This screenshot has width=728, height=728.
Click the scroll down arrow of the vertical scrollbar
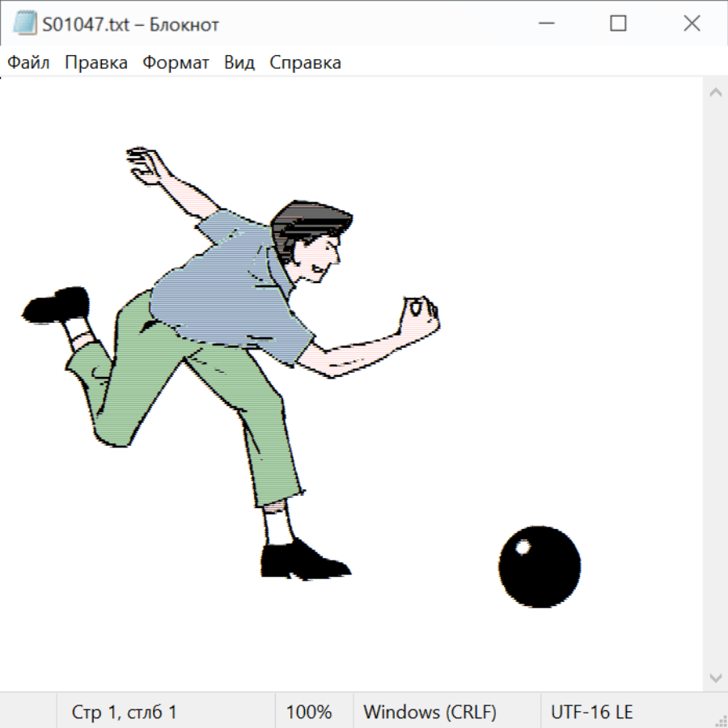(x=715, y=677)
